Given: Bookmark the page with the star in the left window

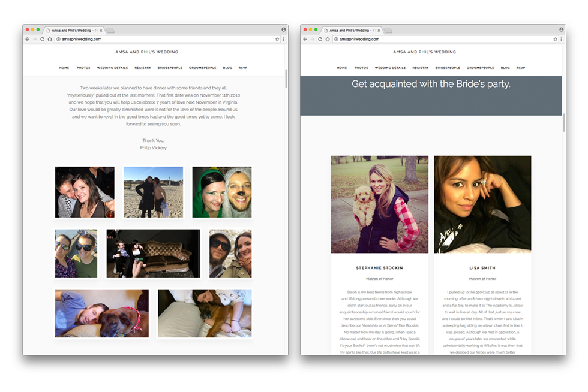Looking at the screenshot, I should 277,39.
